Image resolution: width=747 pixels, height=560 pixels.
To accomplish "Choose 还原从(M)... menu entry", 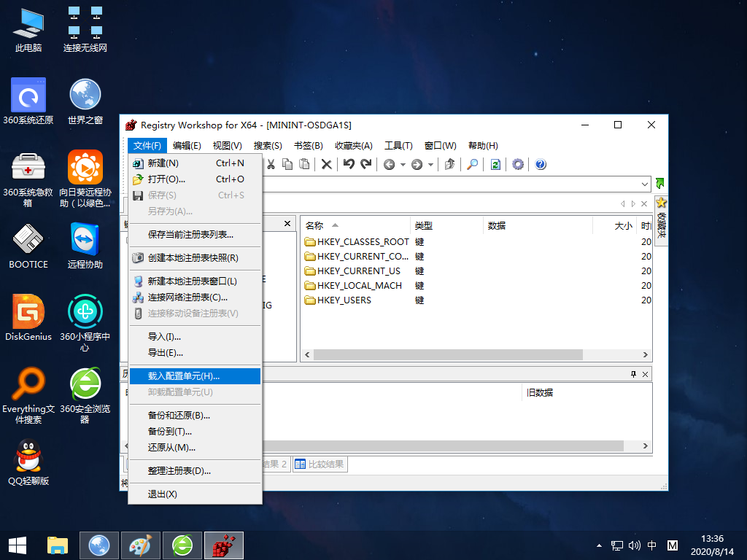I will [x=196, y=448].
